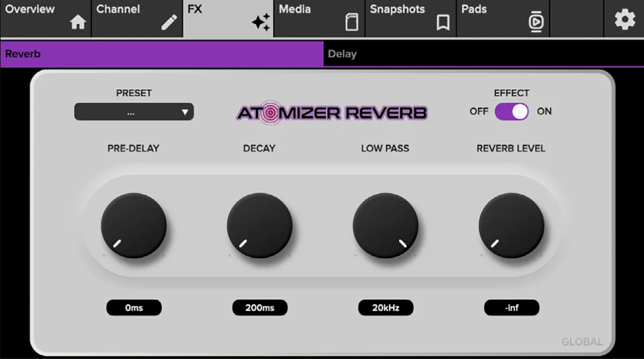The height and width of the screenshot is (359, 644).
Task: Click the DECAY label
Action: point(259,149)
